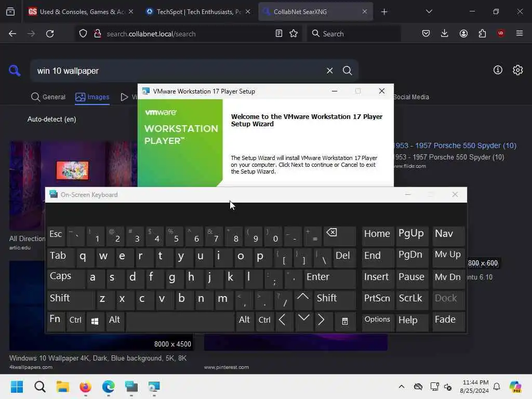Submit search with the magnifier icon
The width and height of the screenshot is (532, 399).
[x=347, y=71]
